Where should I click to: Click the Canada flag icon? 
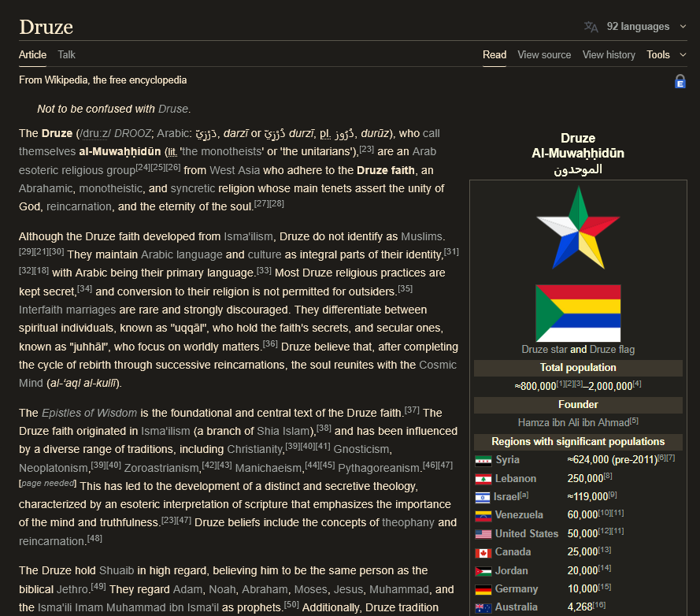click(x=483, y=552)
